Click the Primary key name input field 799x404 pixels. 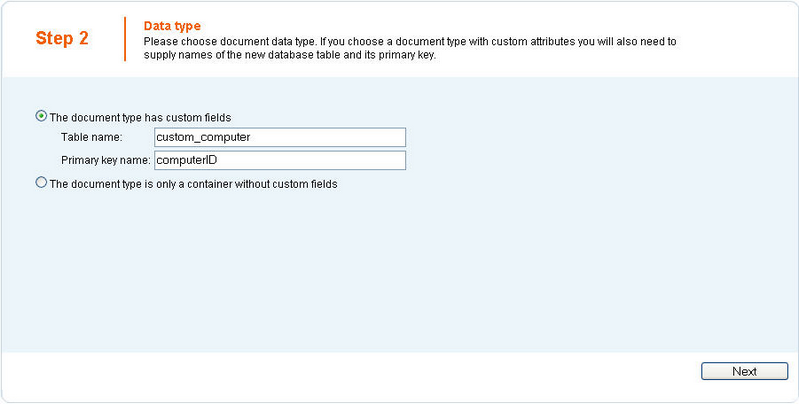[x=280, y=160]
